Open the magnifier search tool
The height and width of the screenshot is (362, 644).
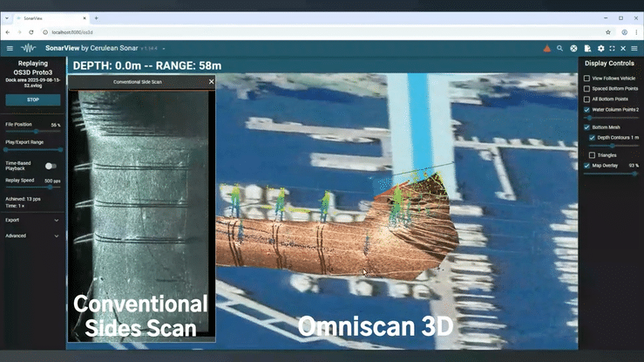coord(560,49)
